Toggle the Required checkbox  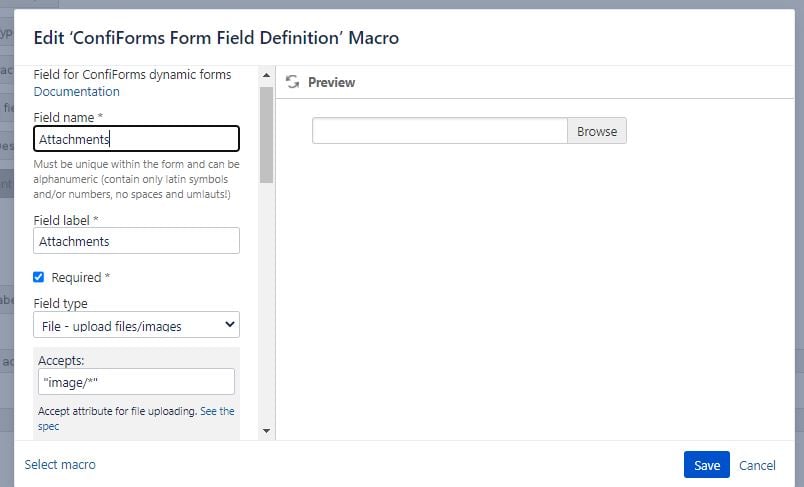click(x=38, y=277)
